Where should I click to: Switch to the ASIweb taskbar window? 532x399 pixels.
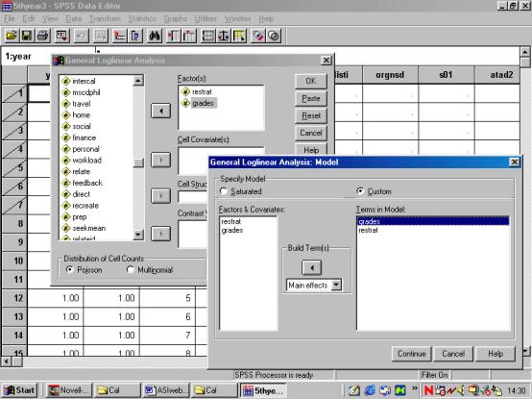point(166,390)
